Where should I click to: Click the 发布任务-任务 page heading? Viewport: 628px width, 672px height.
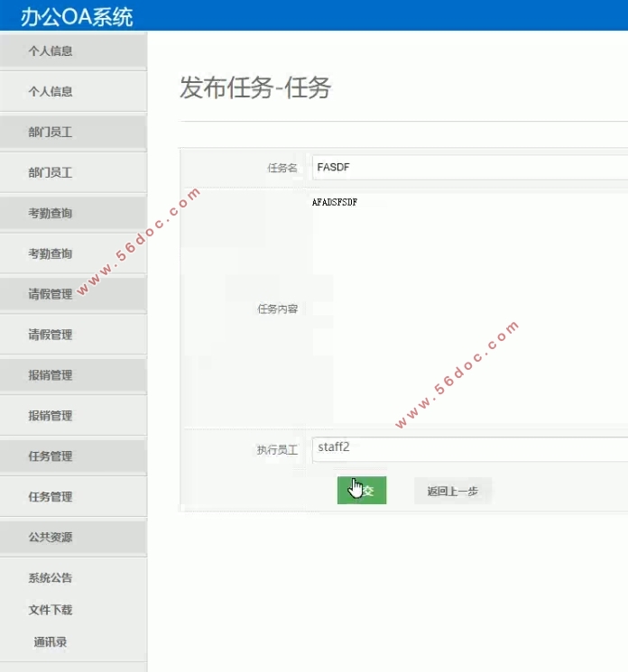pos(255,87)
